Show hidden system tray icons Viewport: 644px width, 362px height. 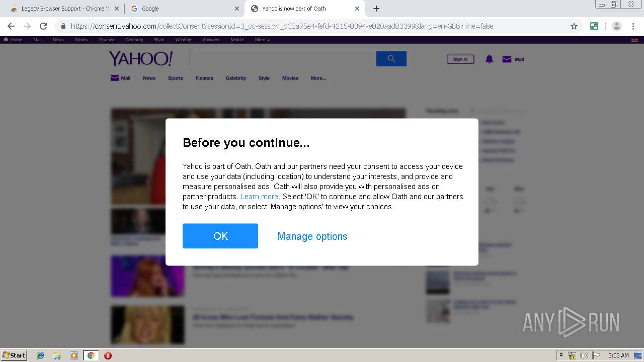click(x=561, y=355)
